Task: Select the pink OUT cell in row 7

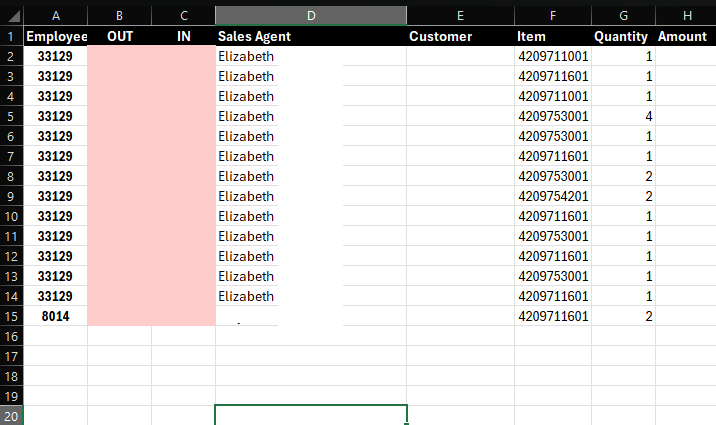Action: pyautogui.click(x=119, y=156)
